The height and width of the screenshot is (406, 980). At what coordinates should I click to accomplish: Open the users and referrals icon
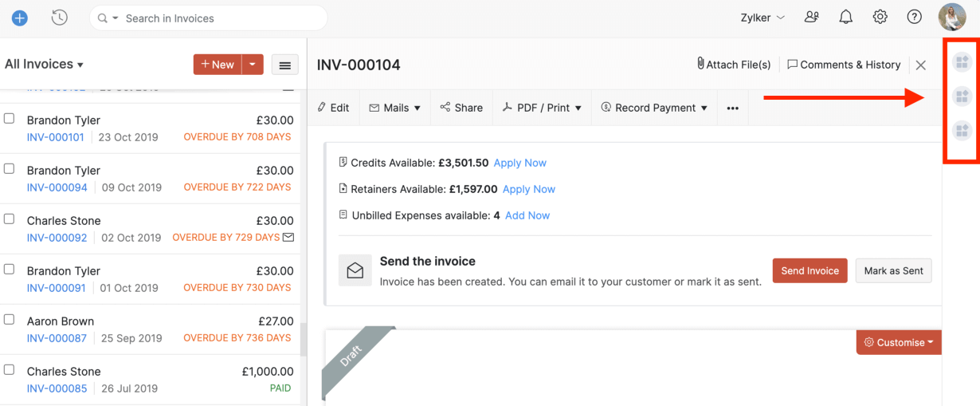click(x=811, y=17)
